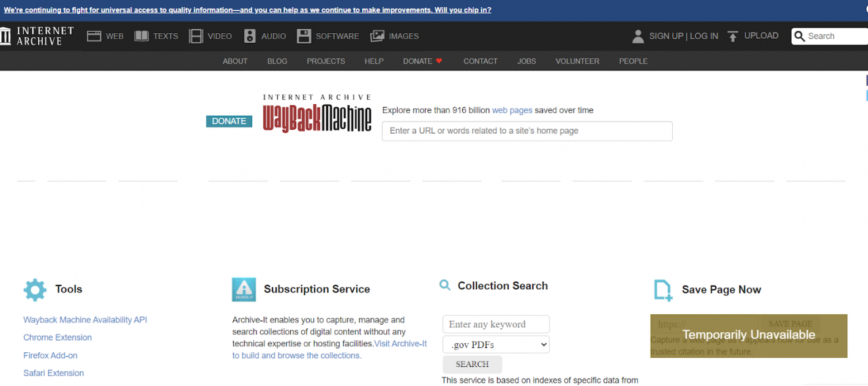Click the Upload arrow icon

click(x=733, y=36)
